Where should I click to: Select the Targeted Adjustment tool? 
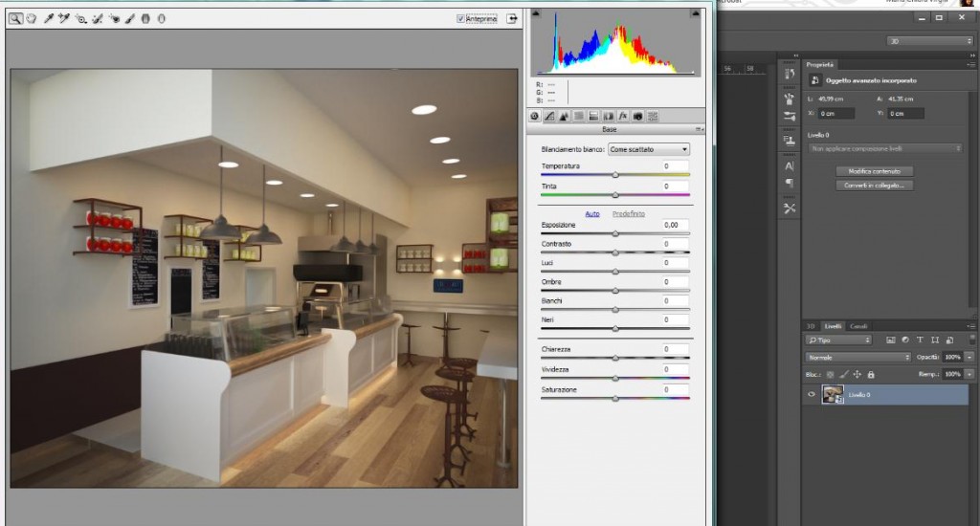80,19
